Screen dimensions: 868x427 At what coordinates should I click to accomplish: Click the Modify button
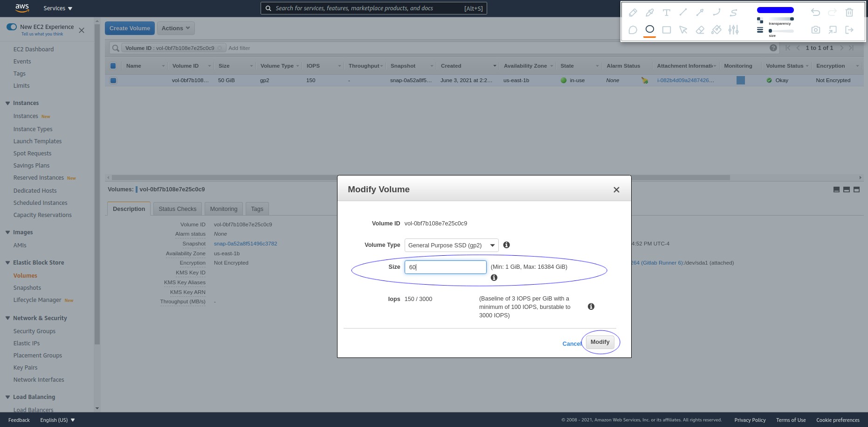coord(600,342)
